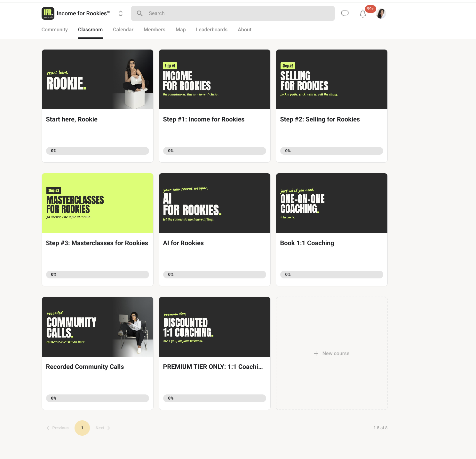
Task: Open the Calendar tab
Action: (123, 30)
